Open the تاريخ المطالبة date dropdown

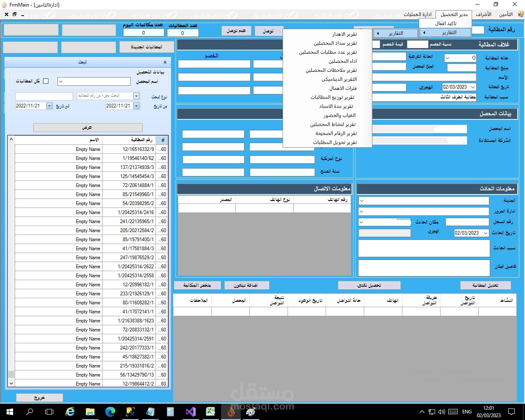click(473, 87)
